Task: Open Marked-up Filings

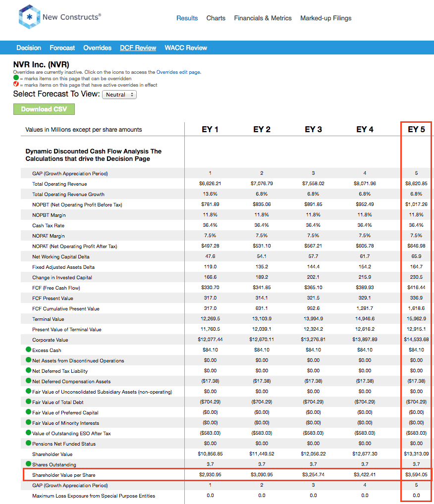Action: click(x=326, y=18)
